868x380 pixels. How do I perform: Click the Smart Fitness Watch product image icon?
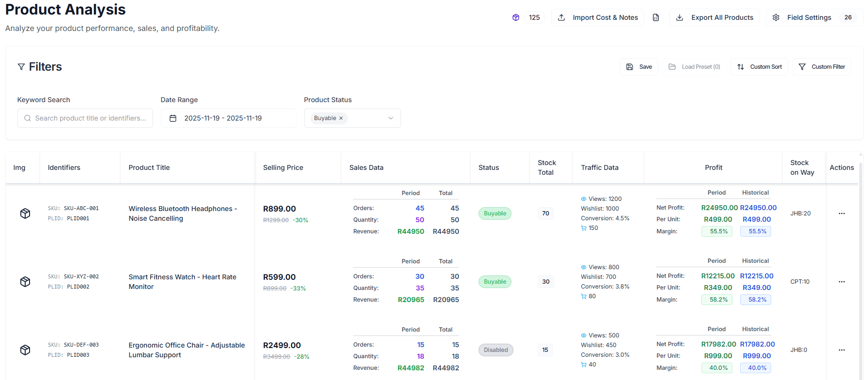click(x=25, y=282)
